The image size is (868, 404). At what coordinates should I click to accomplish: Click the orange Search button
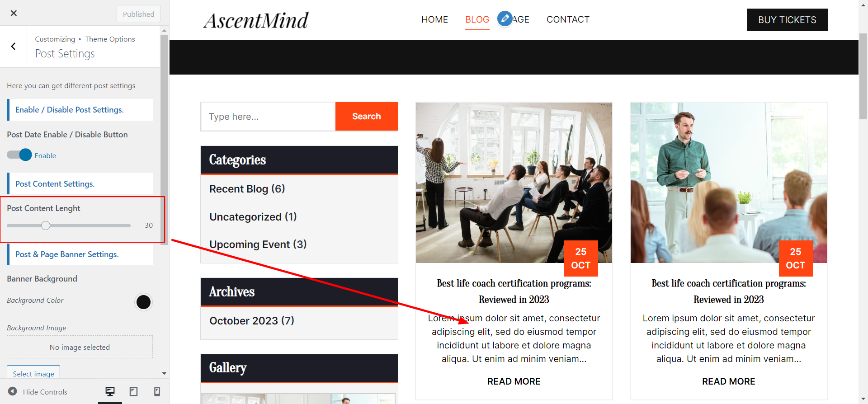367,116
